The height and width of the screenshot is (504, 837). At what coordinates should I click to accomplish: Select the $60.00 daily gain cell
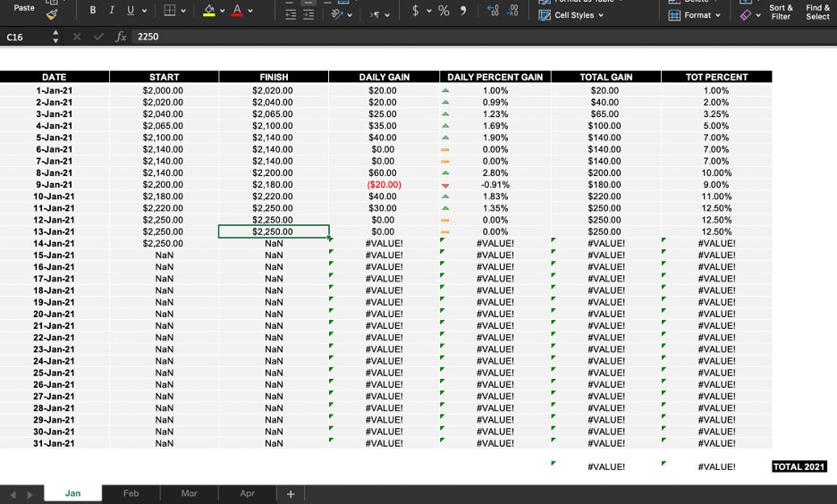click(x=384, y=172)
